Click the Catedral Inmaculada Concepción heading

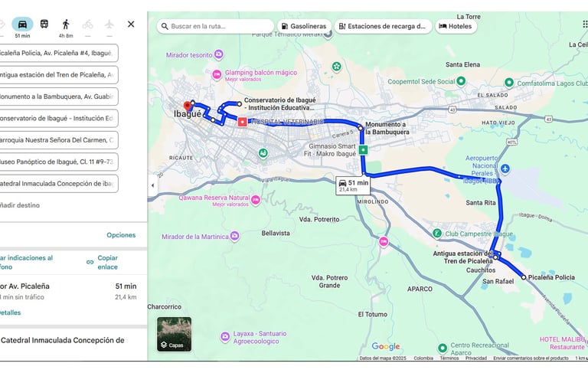pos(63,340)
